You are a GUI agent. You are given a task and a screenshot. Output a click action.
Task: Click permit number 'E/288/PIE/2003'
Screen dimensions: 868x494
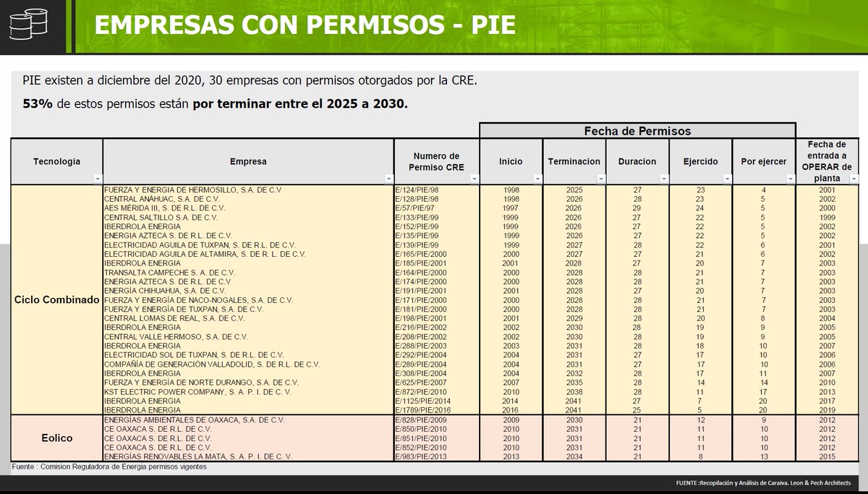click(421, 346)
